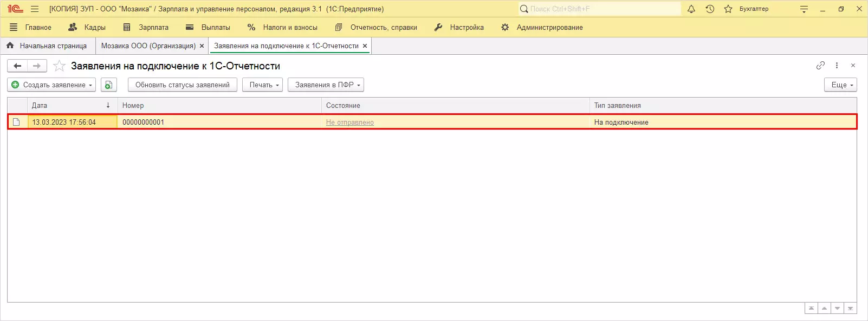Click the Тип заявления column header
Viewport: 868px width, 321px height.
click(723, 105)
